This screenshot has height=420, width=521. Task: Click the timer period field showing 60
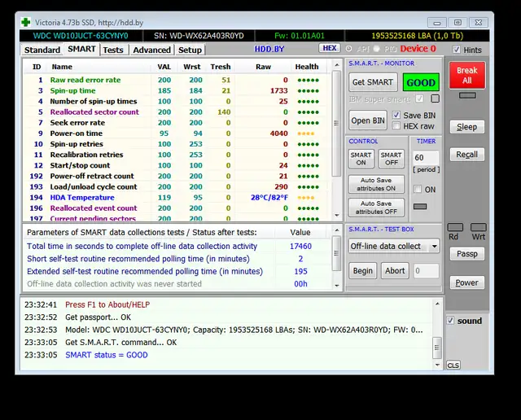pos(426,158)
